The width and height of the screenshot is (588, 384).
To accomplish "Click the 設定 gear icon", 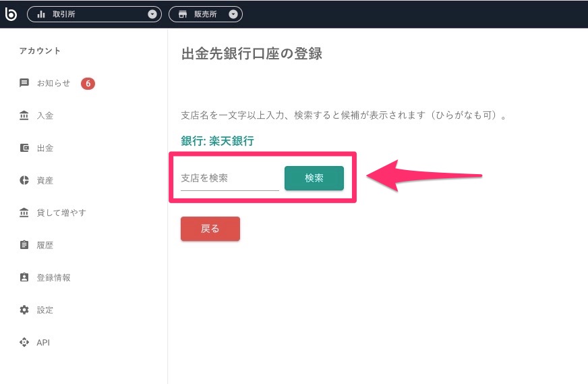I will [24, 310].
